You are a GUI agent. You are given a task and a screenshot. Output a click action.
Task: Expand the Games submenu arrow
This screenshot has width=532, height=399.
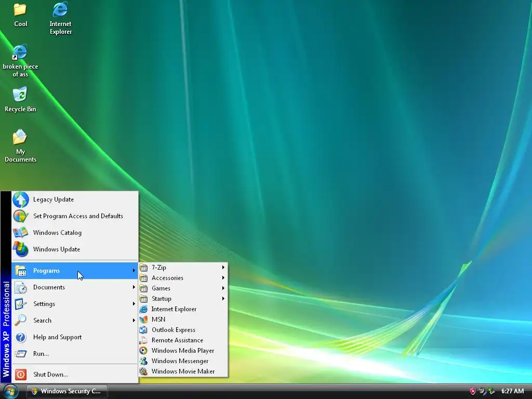click(223, 288)
